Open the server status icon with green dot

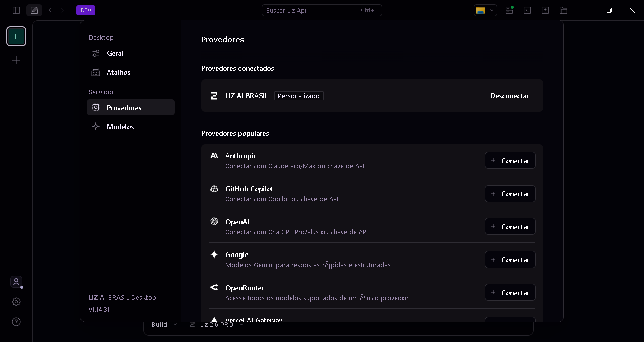point(510,10)
